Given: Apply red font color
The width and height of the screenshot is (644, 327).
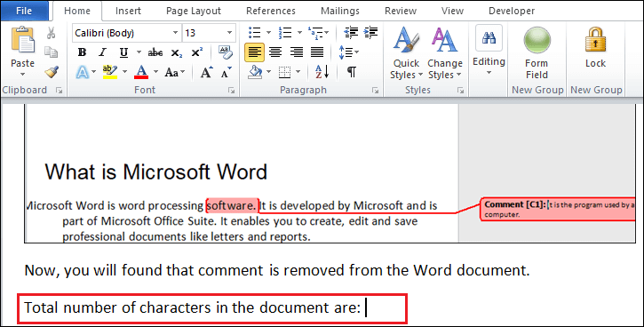Looking at the screenshot, I should [141, 72].
